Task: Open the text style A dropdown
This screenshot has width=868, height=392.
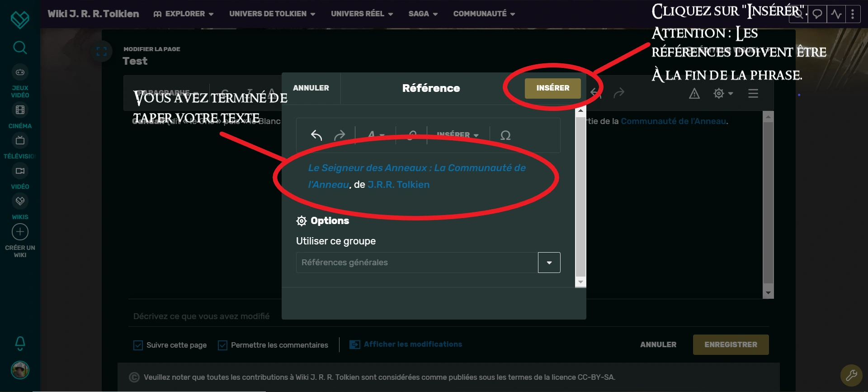Action: point(376,135)
